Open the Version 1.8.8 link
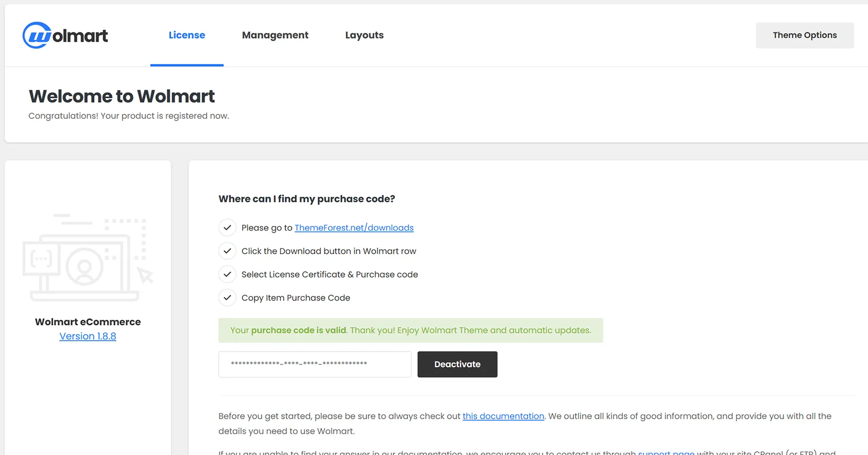This screenshot has width=868, height=455. point(88,336)
